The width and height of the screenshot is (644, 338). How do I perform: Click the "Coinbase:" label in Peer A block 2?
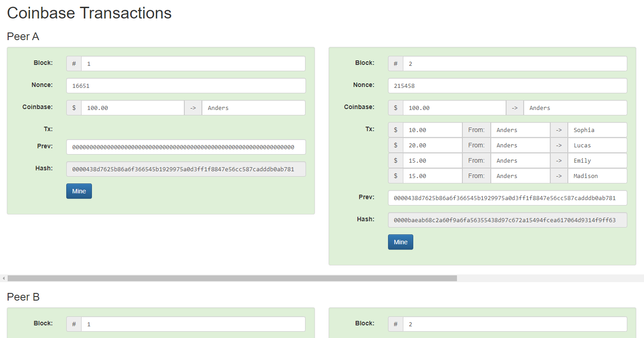[x=359, y=107]
